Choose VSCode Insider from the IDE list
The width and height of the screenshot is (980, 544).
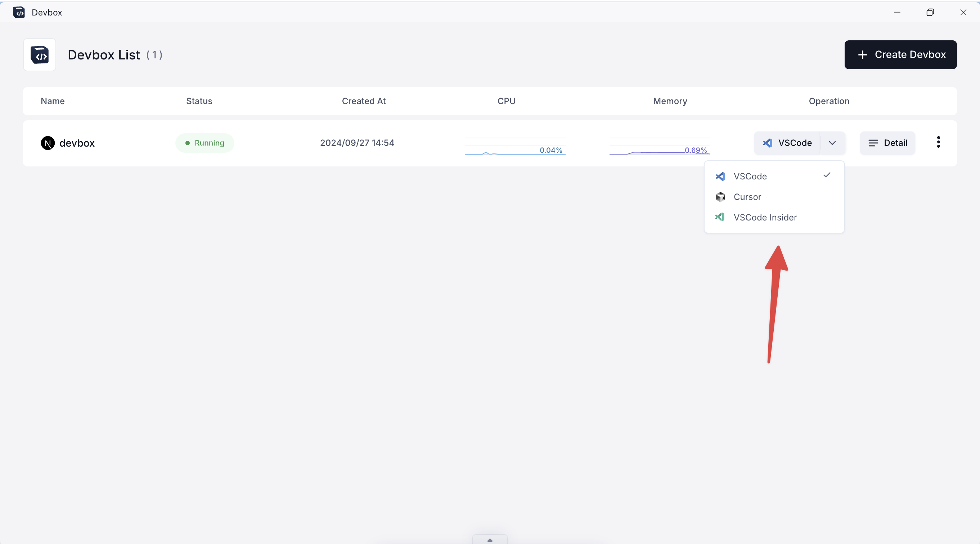pos(765,217)
